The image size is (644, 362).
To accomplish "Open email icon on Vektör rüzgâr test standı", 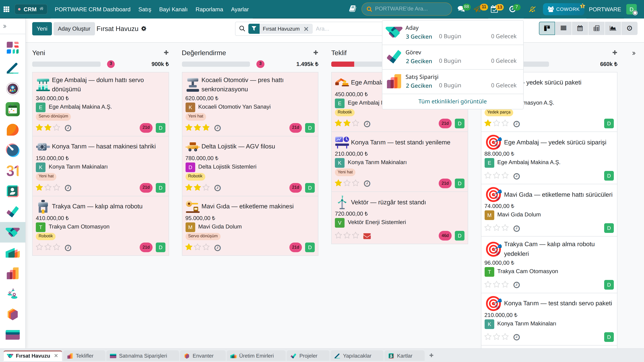I will (x=367, y=236).
